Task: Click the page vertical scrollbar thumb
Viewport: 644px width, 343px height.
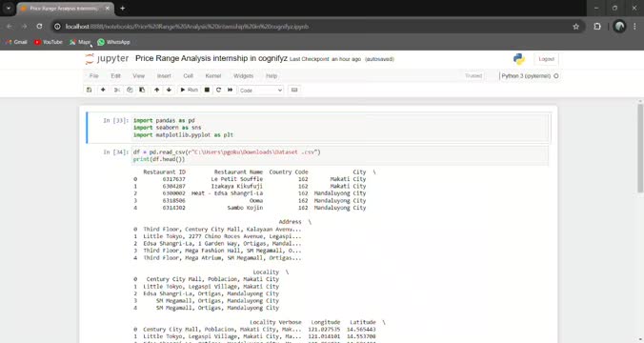Action: coord(640,148)
